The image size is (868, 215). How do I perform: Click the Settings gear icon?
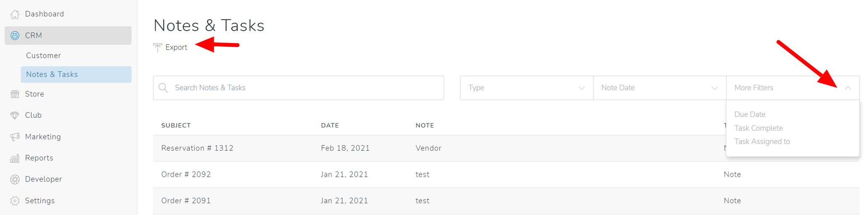click(x=15, y=201)
